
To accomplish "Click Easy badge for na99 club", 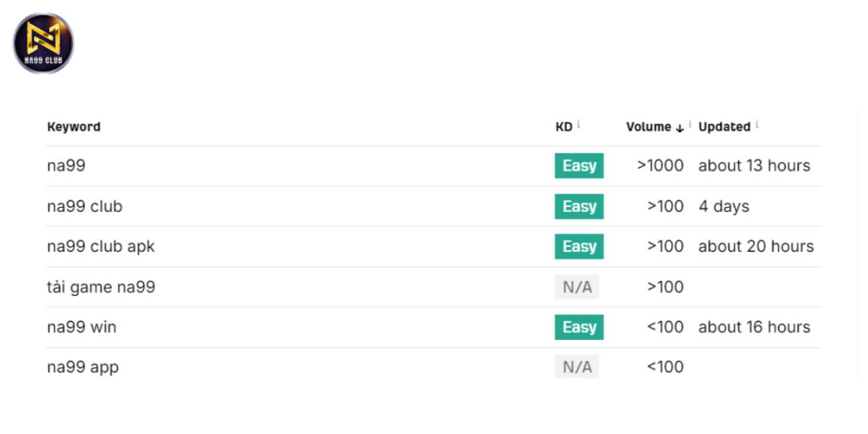I will coord(579,207).
